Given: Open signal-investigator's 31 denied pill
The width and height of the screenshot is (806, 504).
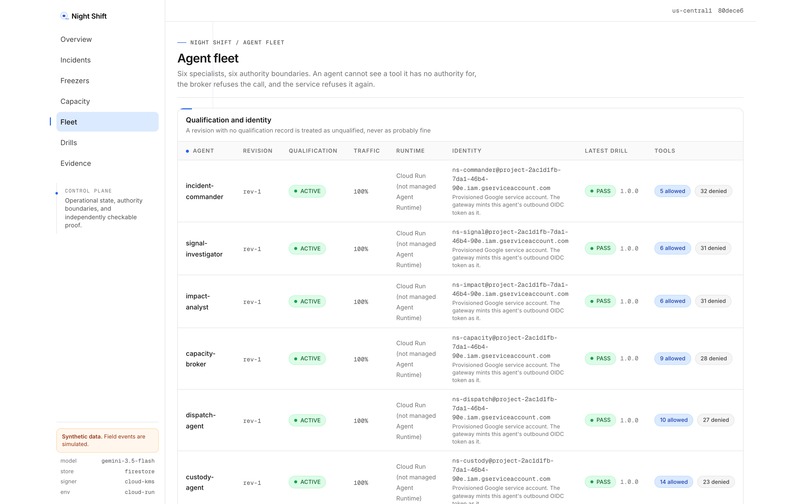Looking at the screenshot, I should tap(713, 248).
